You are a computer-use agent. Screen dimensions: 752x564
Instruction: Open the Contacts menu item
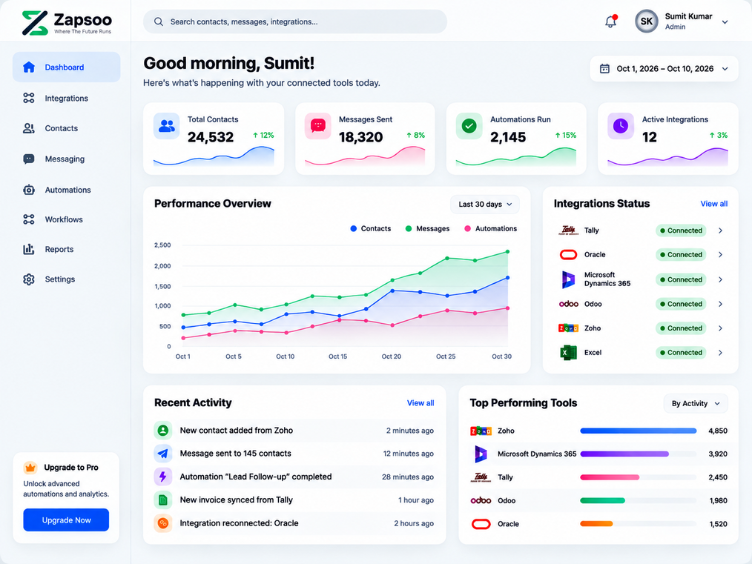click(66, 128)
